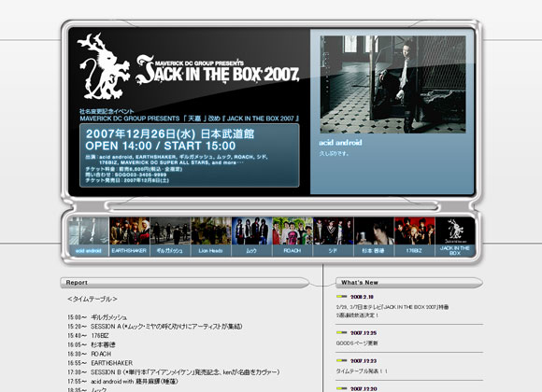This screenshot has height=392, width=542.
Task: Choose the Lion Heads band thumbnail
Action: click(211, 236)
